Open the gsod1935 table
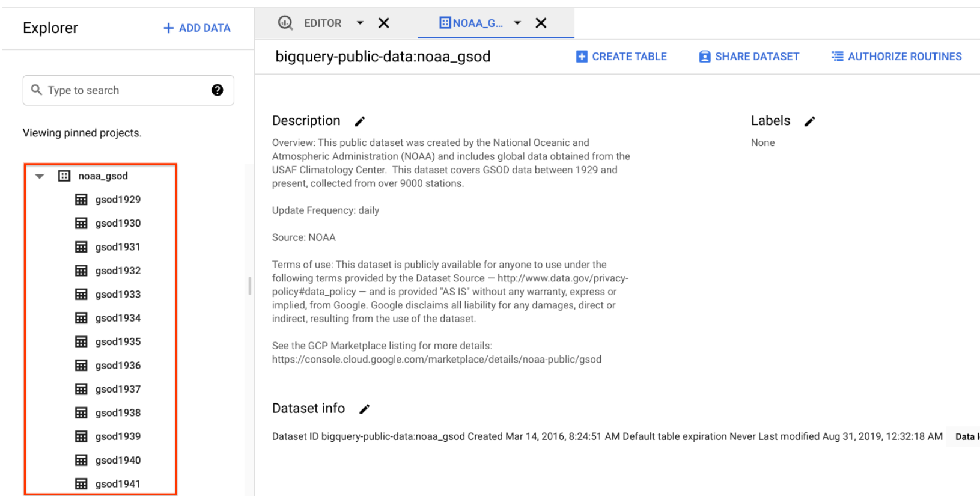Screen dimensions: 980x496 point(118,341)
